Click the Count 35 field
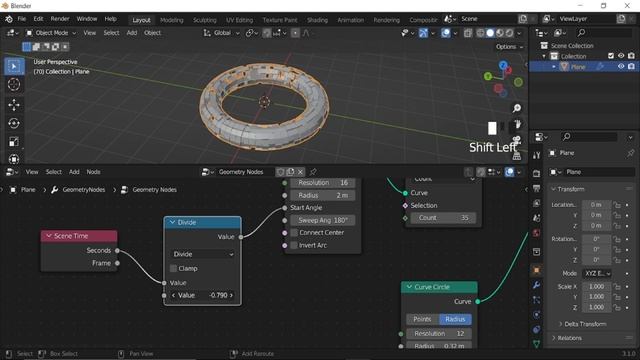 coord(443,218)
